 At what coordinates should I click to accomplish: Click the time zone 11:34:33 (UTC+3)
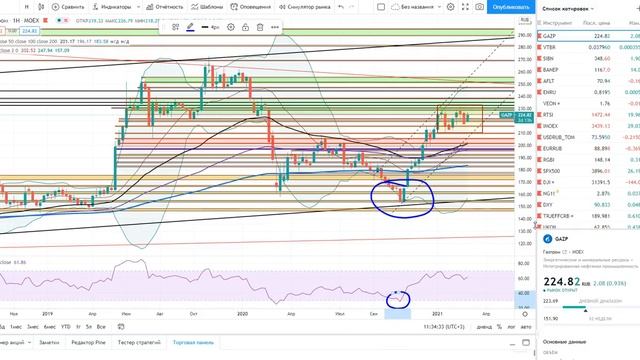tap(444, 327)
